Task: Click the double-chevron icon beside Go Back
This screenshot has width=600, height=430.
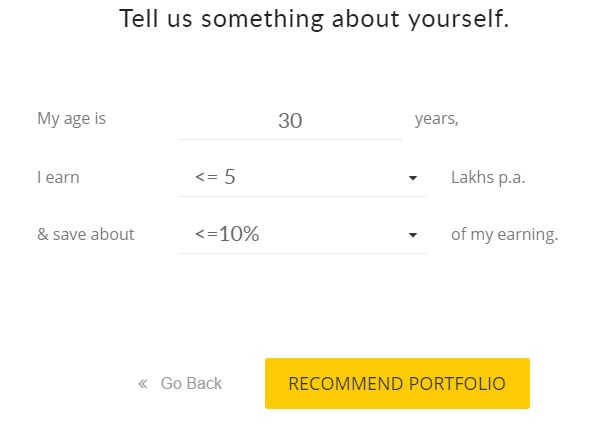Action: click(143, 383)
